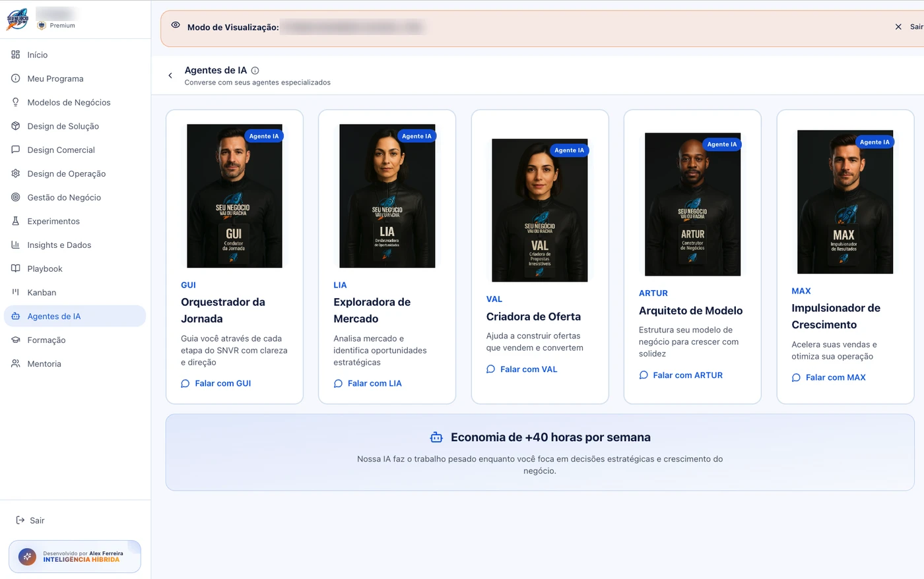The image size is (924, 579).
Task: Click the Modelos de Negócios lightbulb icon
Action: 16,102
